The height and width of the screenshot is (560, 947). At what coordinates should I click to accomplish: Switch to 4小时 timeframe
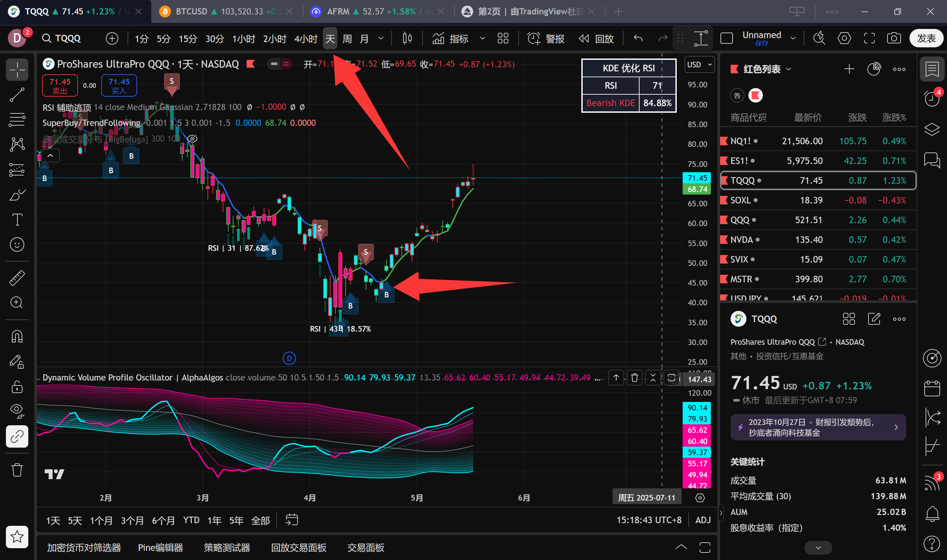[x=306, y=38]
